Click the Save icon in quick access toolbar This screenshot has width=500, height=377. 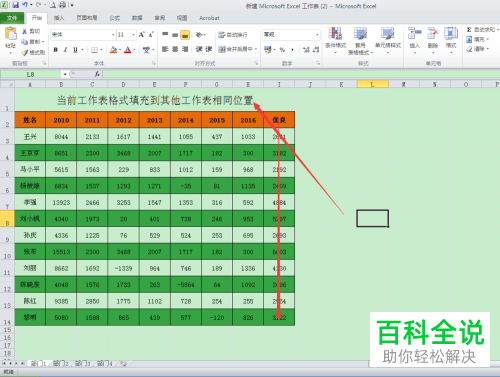pyautogui.click(x=15, y=5)
